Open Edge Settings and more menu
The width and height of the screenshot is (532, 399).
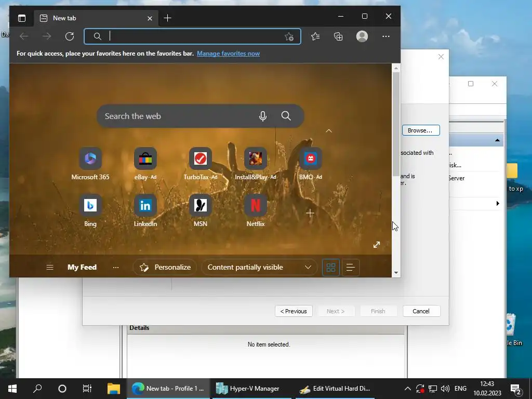point(386,36)
